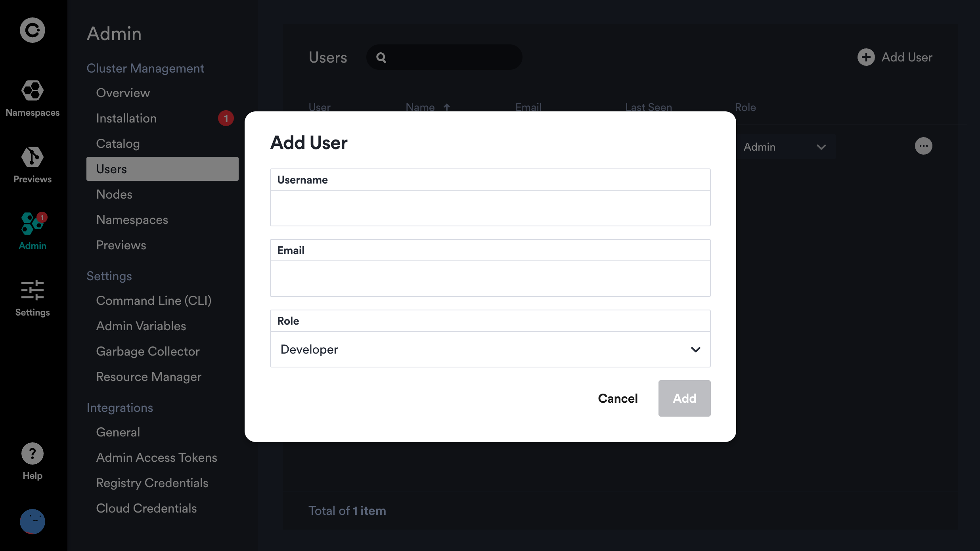Click the search magnifier in the Users bar

tap(381, 57)
